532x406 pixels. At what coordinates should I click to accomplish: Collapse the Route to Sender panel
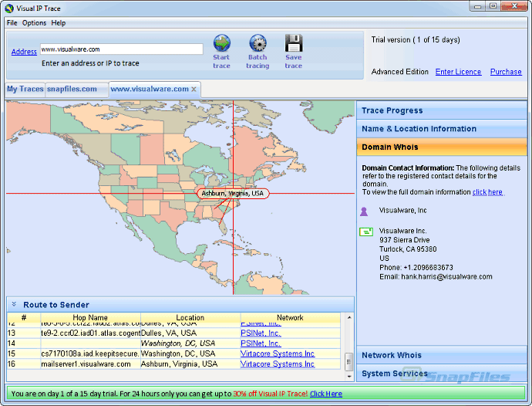click(x=14, y=304)
